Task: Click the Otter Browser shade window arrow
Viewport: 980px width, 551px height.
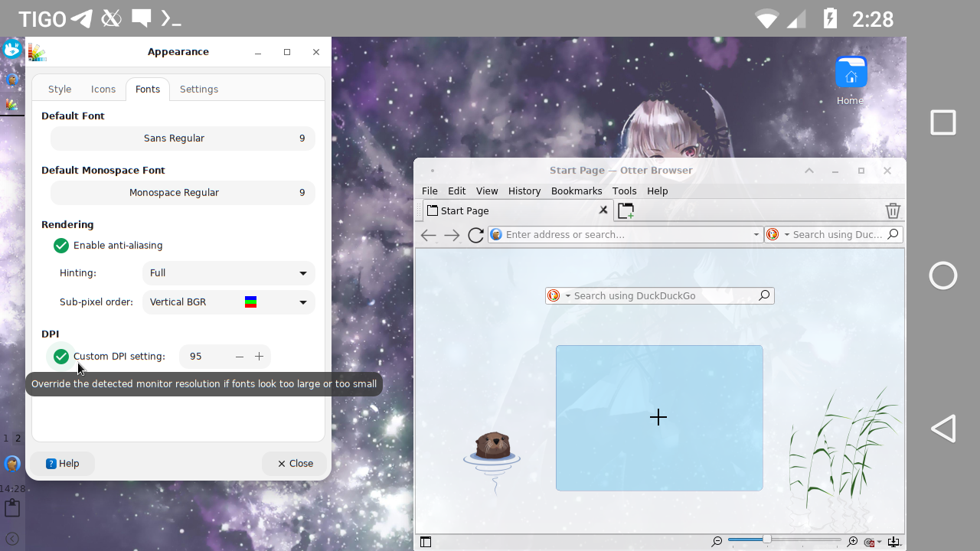Action: (x=809, y=171)
